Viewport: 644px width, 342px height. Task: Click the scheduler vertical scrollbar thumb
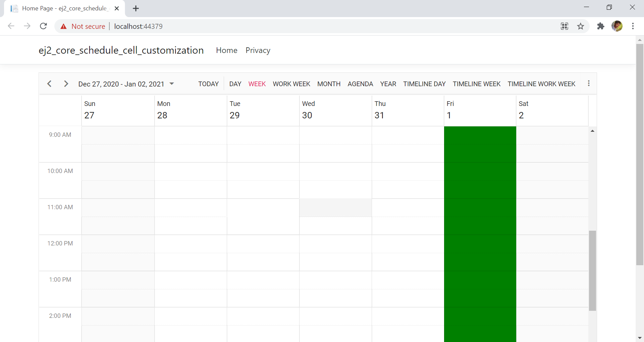click(x=592, y=270)
